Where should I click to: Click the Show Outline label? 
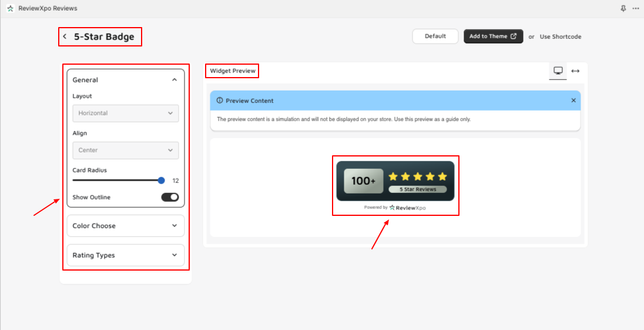coord(92,197)
